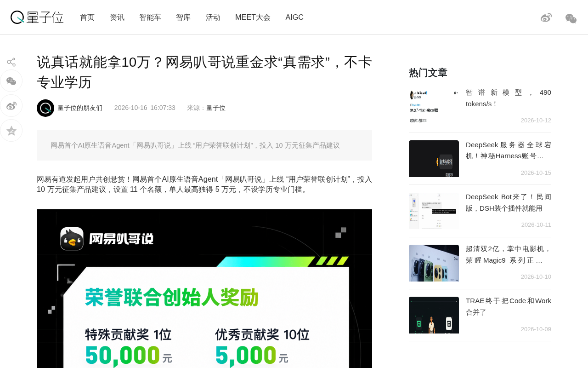Share article via sidebar Weibo icon
The width and height of the screenshot is (588, 368).
(11, 106)
